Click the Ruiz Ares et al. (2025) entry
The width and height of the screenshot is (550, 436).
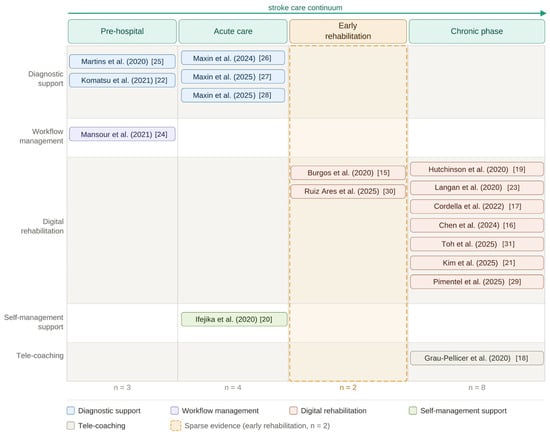(x=348, y=192)
